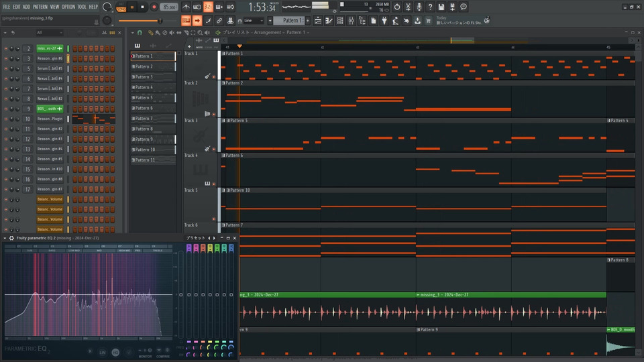Open the Mixer view button

click(x=351, y=21)
